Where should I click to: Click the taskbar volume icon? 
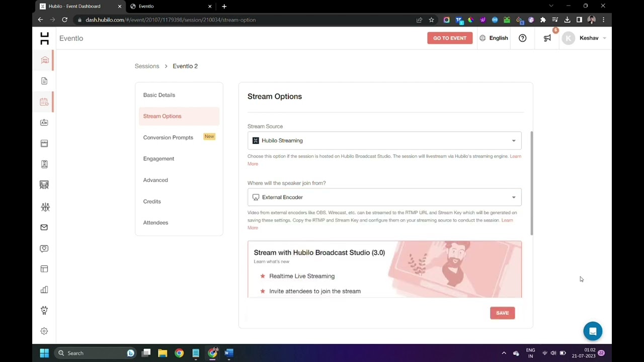click(553, 353)
